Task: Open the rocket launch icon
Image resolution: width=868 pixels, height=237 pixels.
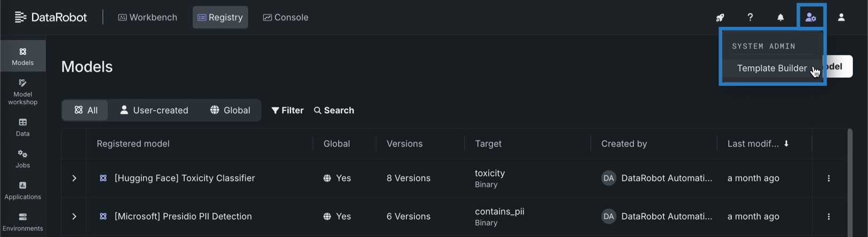Action: (720, 18)
